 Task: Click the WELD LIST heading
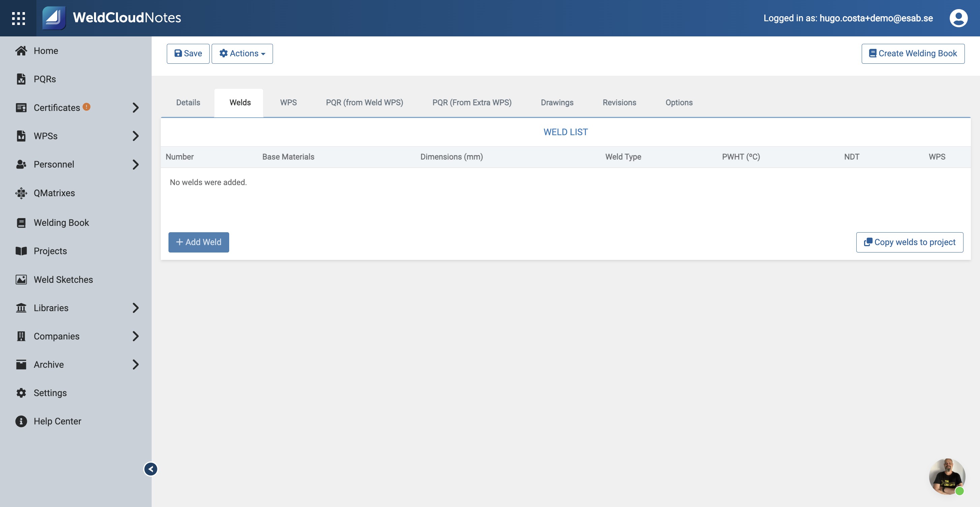(x=565, y=132)
